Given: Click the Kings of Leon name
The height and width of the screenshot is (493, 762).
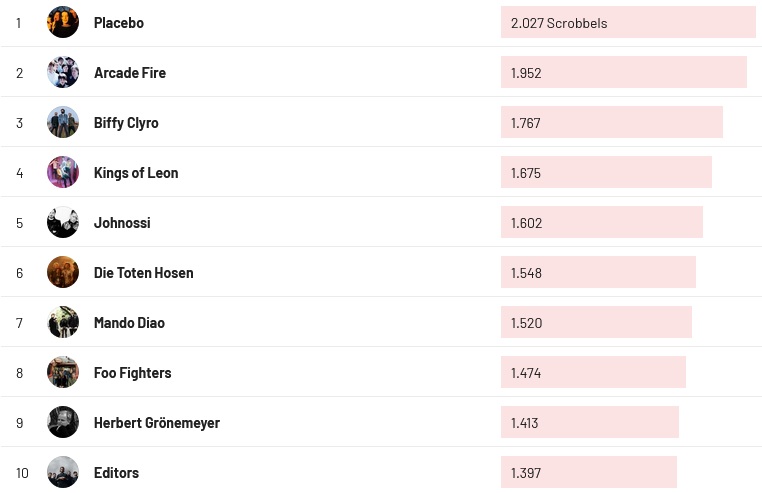Looking at the screenshot, I should coord(136,172).
